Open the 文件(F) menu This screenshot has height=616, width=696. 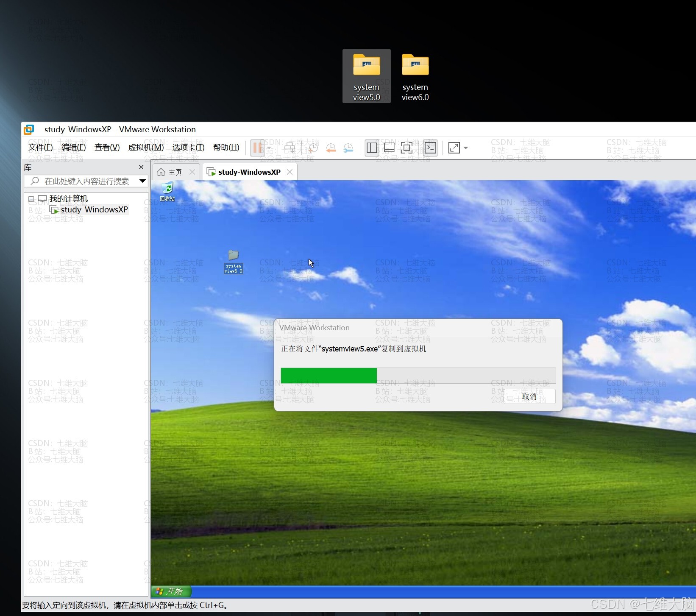(41, 148)
